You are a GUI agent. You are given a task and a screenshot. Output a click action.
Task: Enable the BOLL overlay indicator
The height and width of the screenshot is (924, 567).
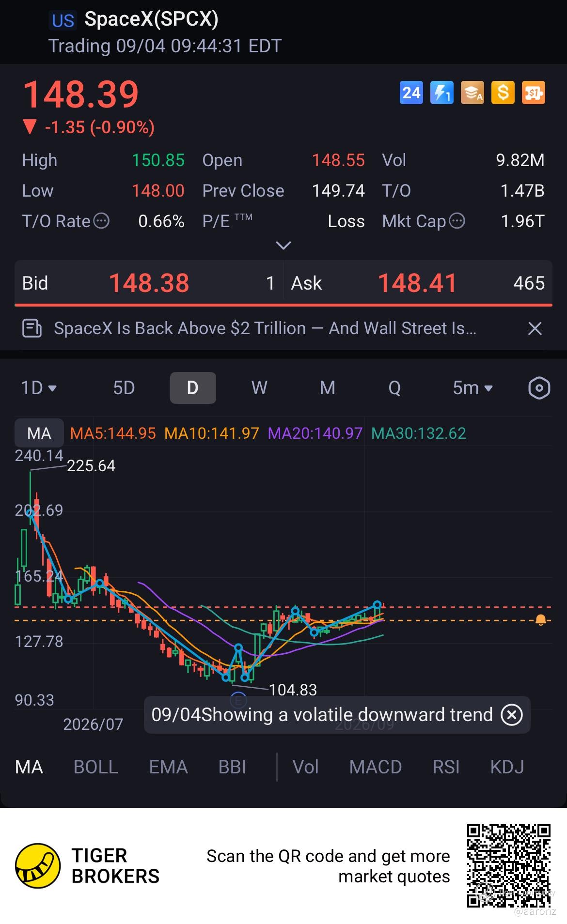95,767
